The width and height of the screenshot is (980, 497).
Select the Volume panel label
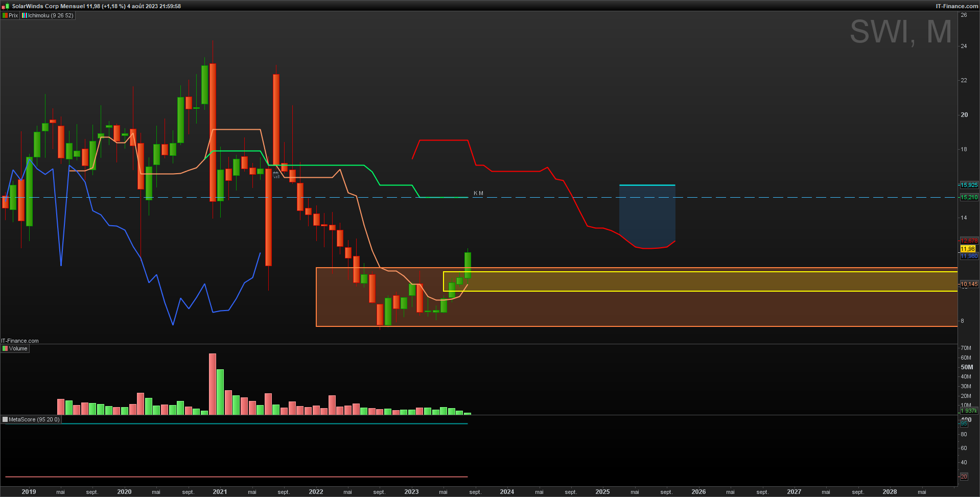coord(18,348)
